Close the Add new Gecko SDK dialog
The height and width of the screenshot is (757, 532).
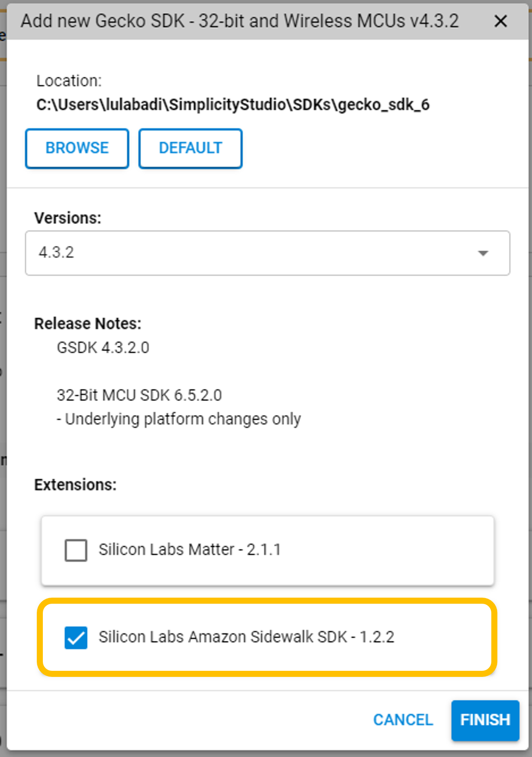coord(501,20)
